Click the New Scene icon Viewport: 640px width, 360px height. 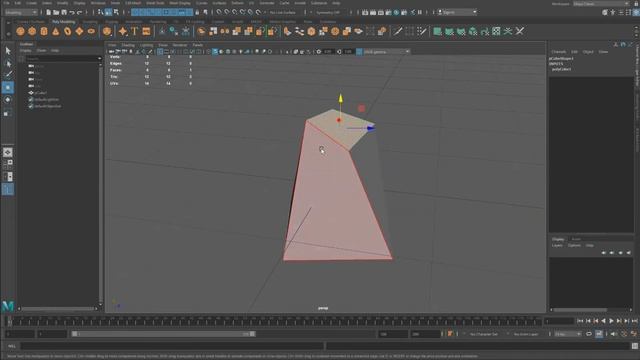tap(48, 12)
